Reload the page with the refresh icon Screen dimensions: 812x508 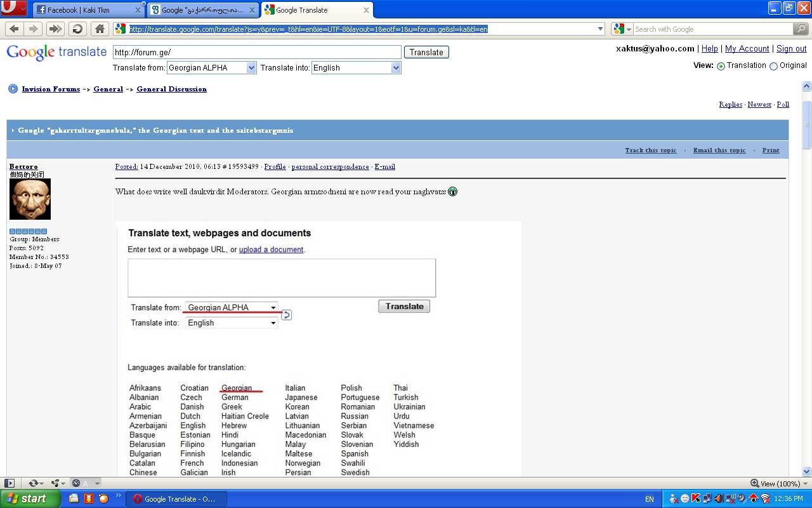pos(77,29)
